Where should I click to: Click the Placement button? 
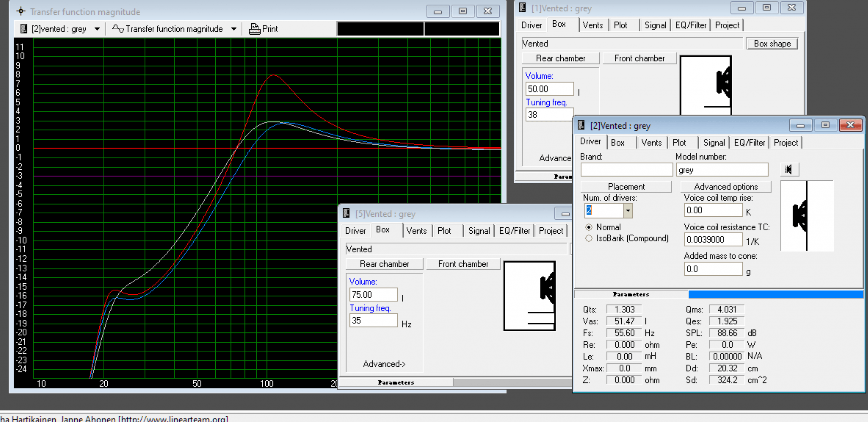(626, 187)
